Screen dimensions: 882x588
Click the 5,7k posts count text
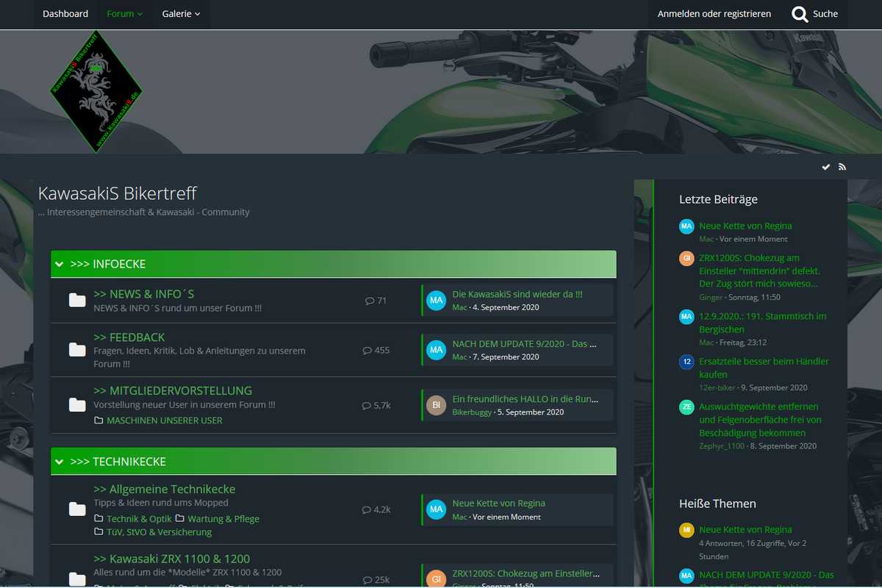[x=382, y=406]
